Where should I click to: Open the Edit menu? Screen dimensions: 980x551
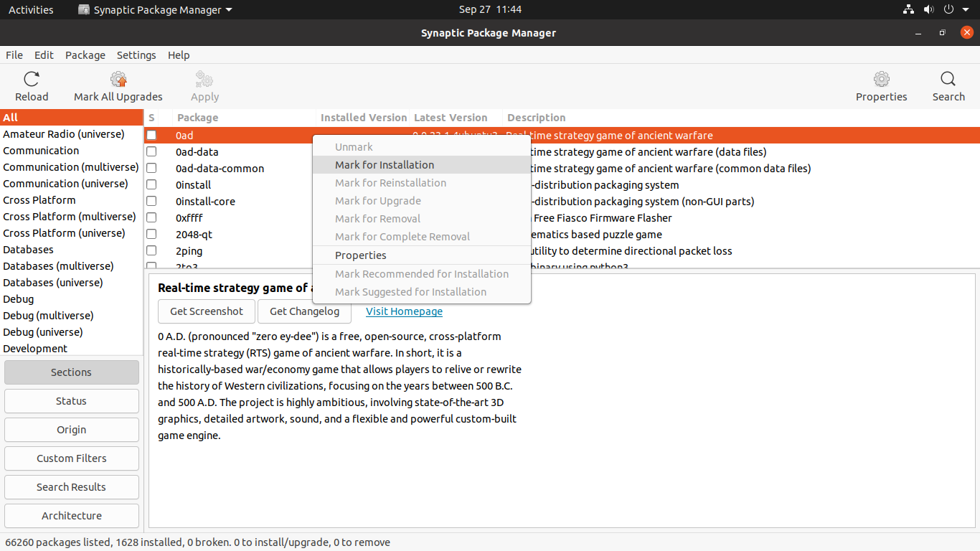44,55
